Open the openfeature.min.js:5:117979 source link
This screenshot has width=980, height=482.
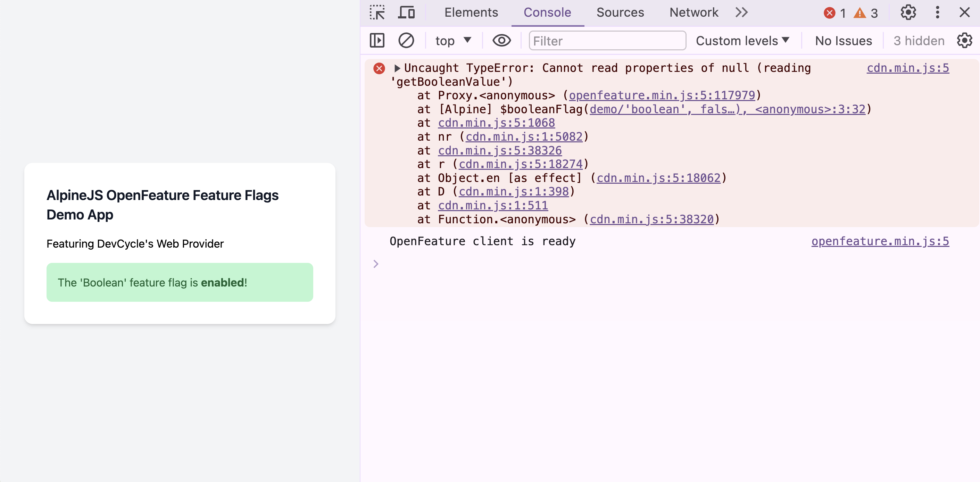662,95
